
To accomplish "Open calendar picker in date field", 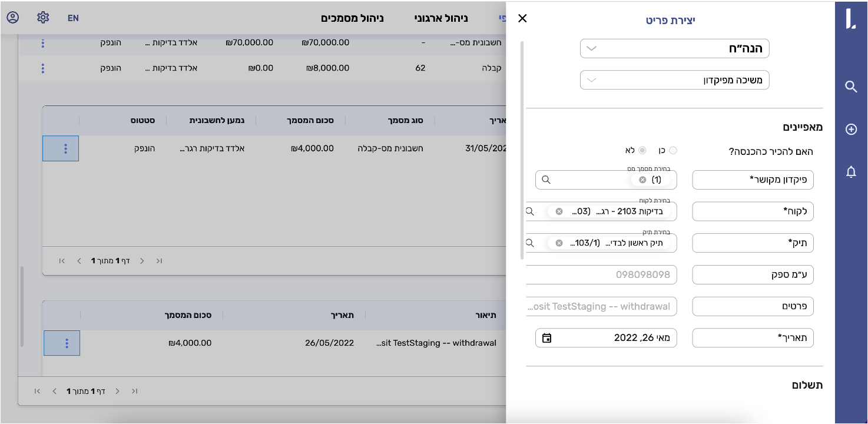I will pyautogui.click(x=546, y=338).
